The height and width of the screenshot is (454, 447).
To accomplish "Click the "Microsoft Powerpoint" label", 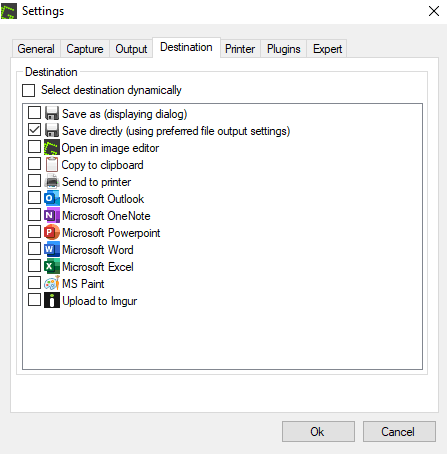I will [x=111, y=233].
